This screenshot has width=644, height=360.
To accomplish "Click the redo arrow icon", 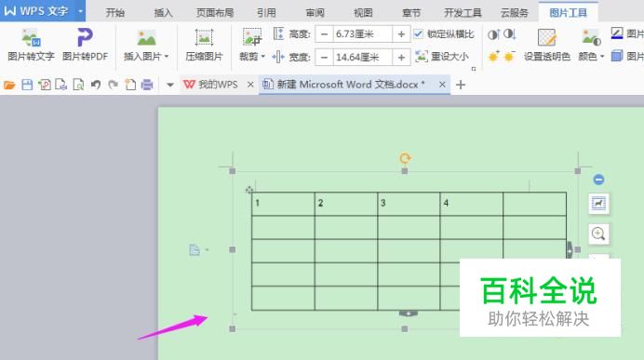I will (x=113, y=85).
